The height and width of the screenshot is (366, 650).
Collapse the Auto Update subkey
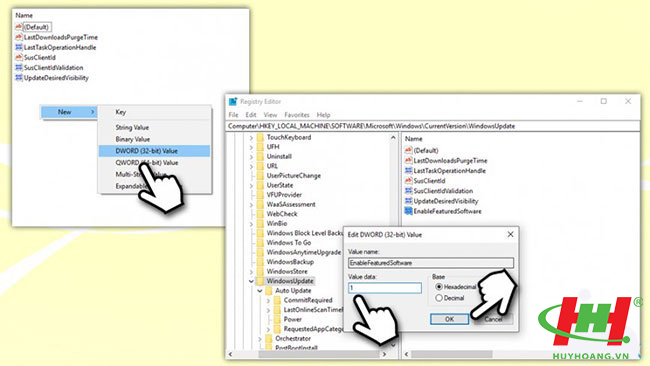coord(260,291)
